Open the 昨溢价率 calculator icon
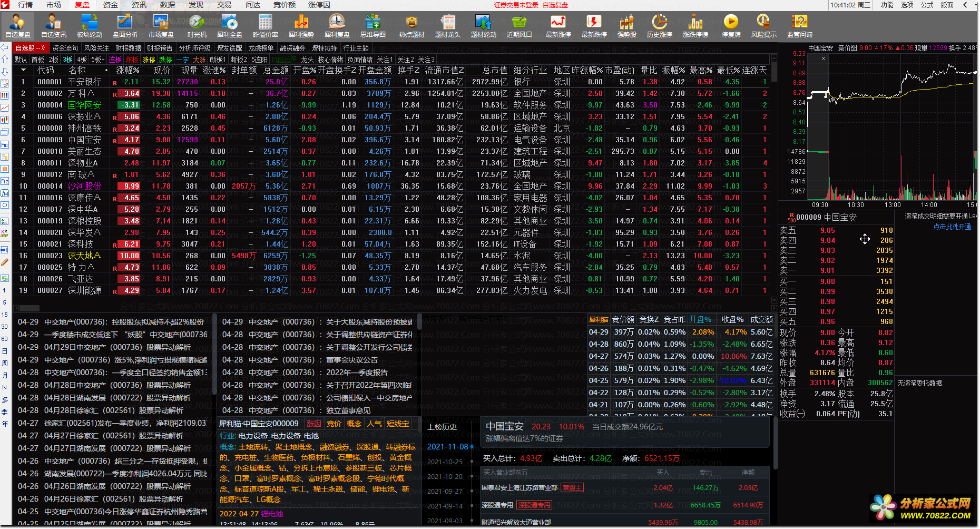The width and height of the screenshot is (980, 529). (266, 25)
